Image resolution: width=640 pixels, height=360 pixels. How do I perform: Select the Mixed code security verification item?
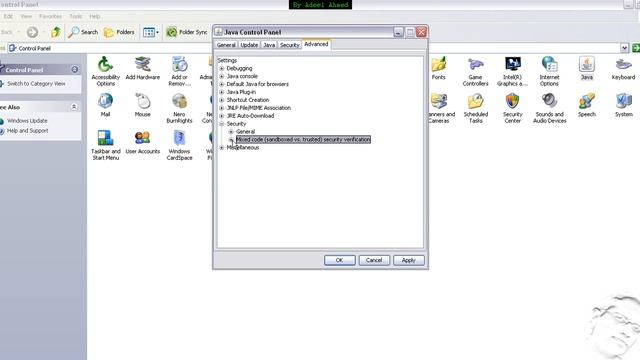point(303,140)
